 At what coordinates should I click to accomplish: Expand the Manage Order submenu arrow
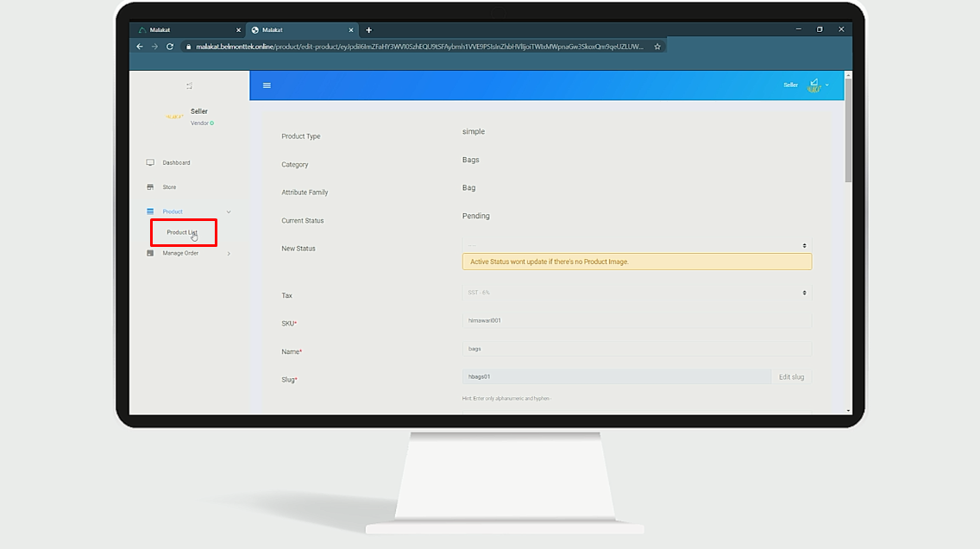pyautogui.click(x=229, y=254)
